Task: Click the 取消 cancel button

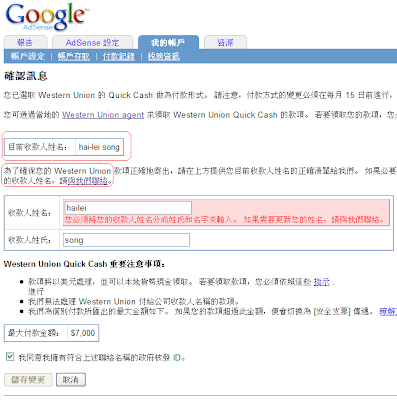Action: pos(71,380)
